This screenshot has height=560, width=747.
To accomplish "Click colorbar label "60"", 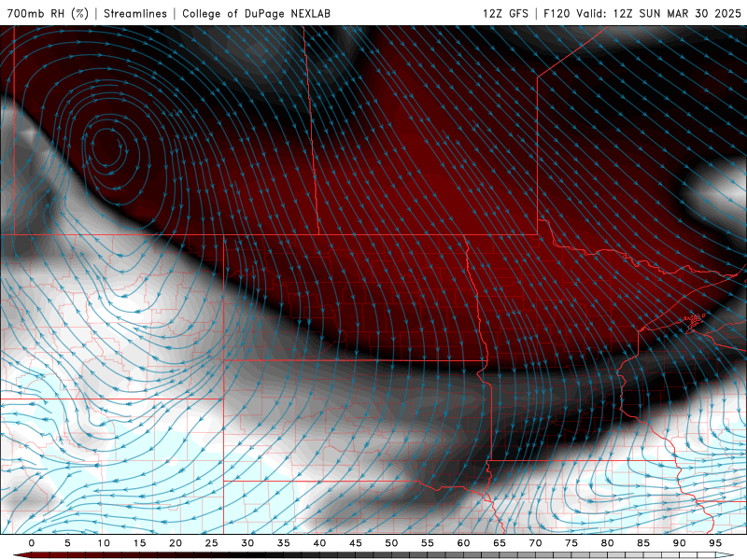I will [463, 543].
